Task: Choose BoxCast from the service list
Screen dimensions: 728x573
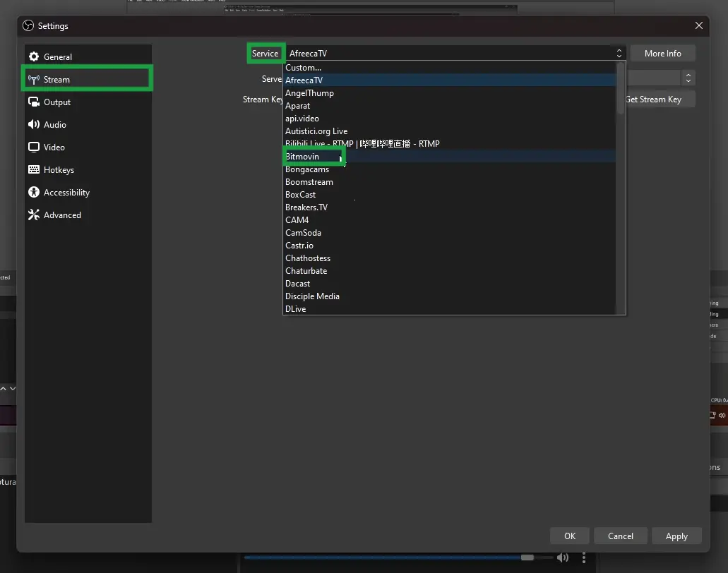Action: point(449,194)
